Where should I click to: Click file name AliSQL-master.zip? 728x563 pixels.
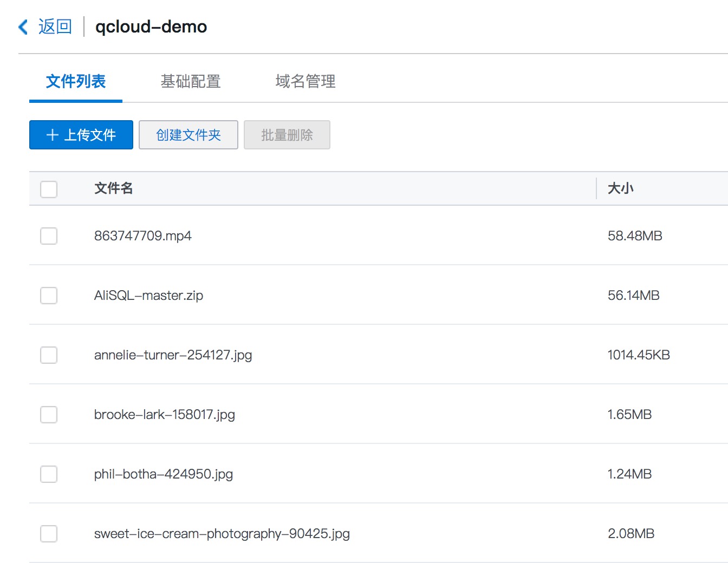149,296
